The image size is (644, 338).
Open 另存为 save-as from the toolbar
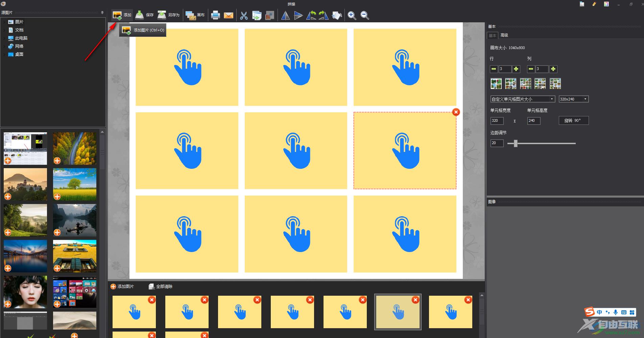[x=168, y=15]
